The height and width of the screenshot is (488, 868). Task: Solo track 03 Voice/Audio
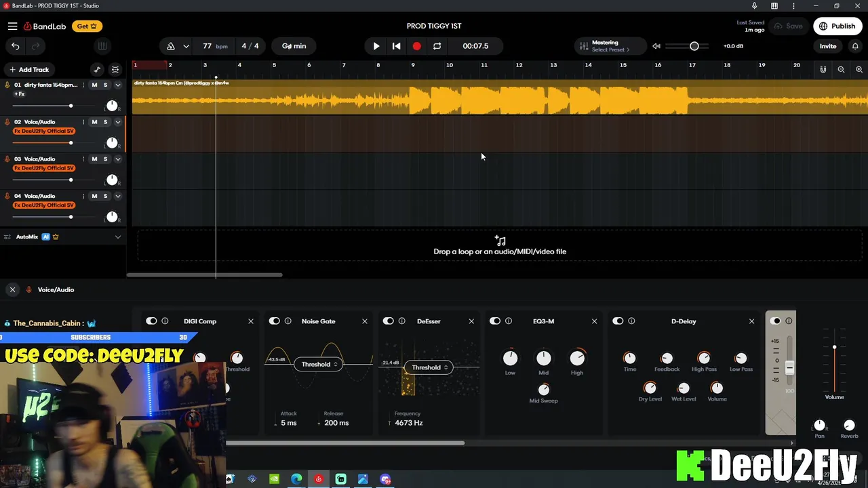click(x=105, y=159)
